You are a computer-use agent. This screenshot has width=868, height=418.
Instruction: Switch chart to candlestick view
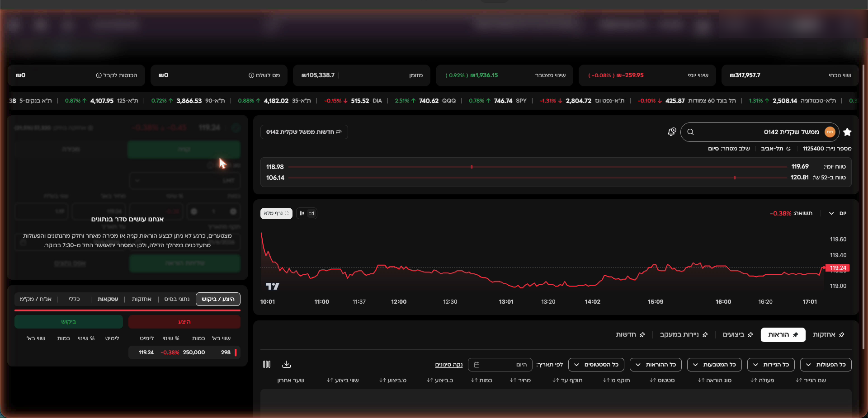pos(302,213)
